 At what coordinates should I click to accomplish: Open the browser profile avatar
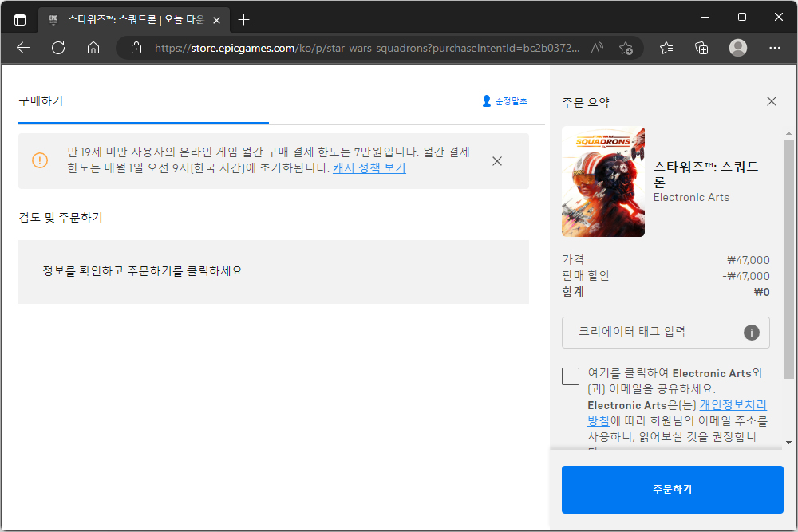point(738,48)
